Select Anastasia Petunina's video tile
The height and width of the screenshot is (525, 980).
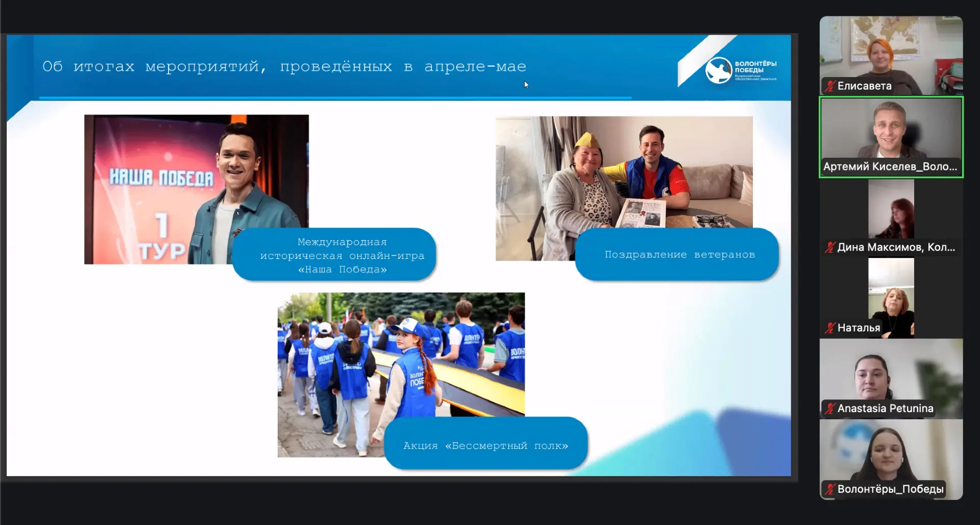click(891, 378)
